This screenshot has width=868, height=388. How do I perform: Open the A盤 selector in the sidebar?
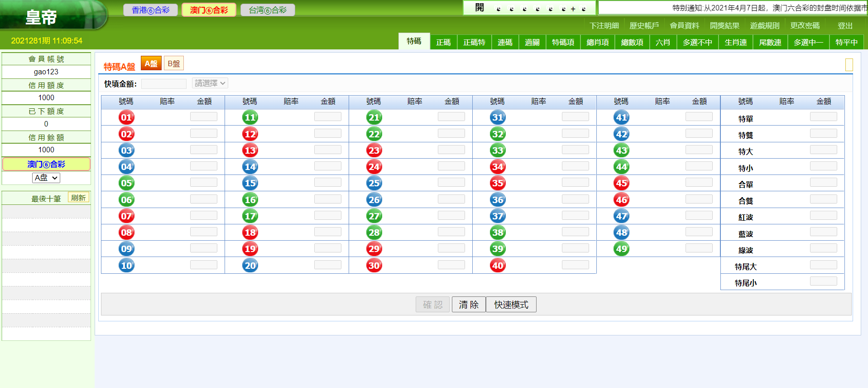pyautogui.click(x=46, y=178)
